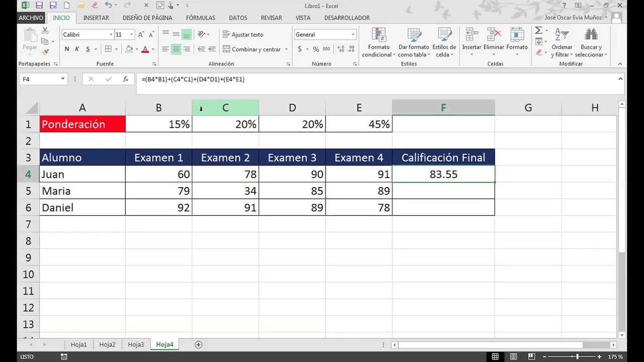
Task: Toggle Bold (N) formatting
Action: pos(67,49)
